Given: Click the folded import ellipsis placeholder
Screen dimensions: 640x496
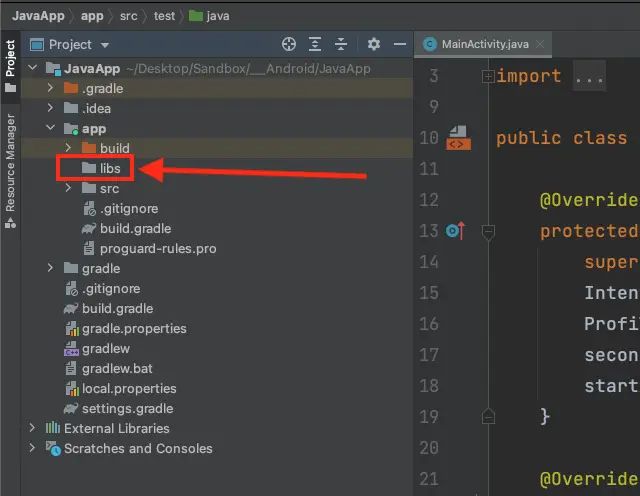Looking at the screenshot, I should point(589,76).
